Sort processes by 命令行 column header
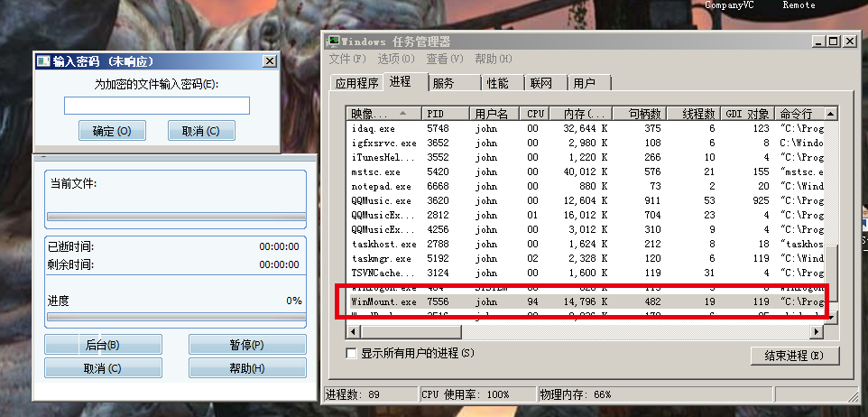Viewport: 868px width, 417px height. click(799, 114)
